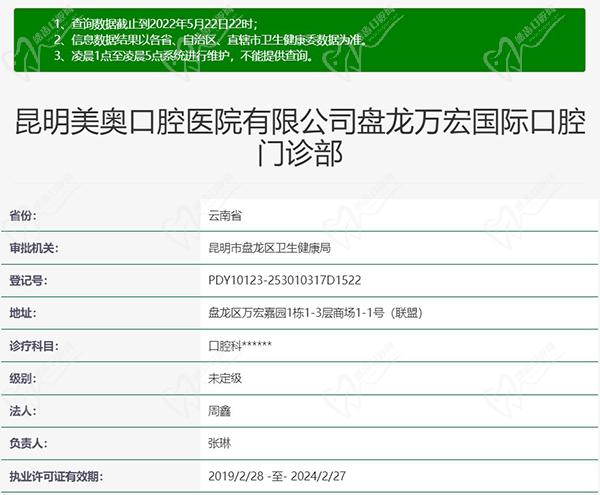Click the 云南省 province value
Image resolution: width=600 pixels, height=495 pixels.
(225, 215)
